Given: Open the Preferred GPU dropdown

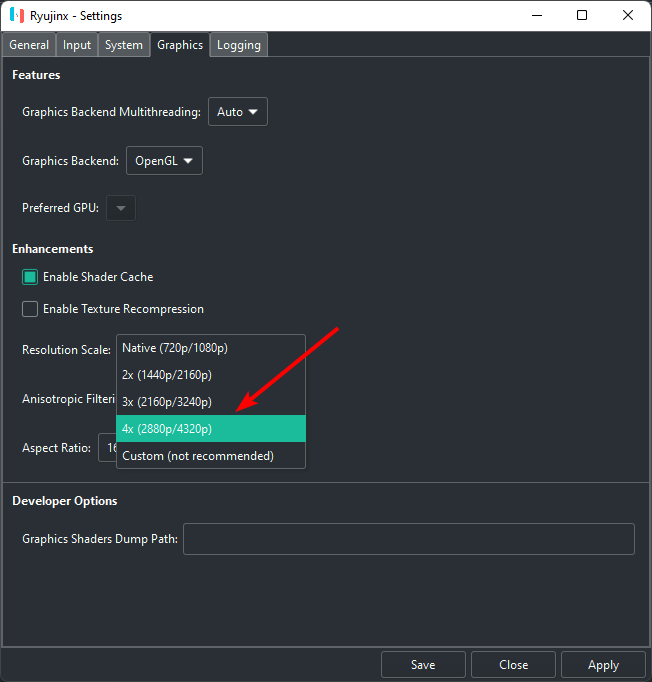Looking at the screenshot, I should coord(120,208).
